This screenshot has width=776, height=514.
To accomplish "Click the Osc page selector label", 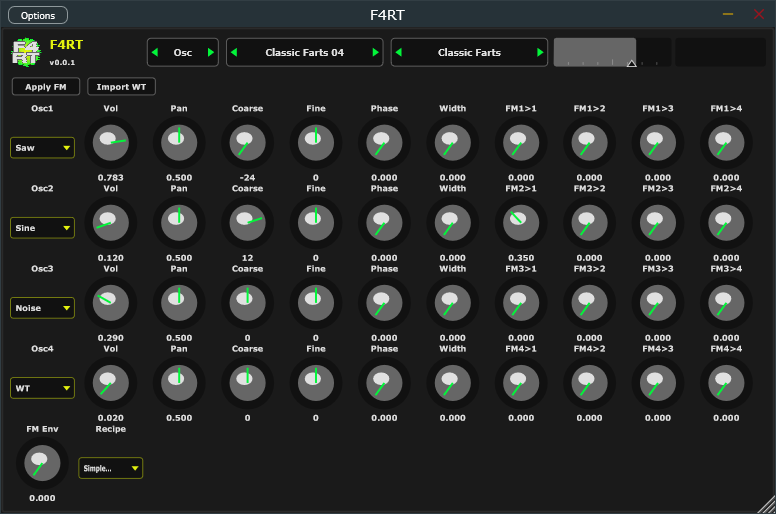I will [x=183, y=52].
